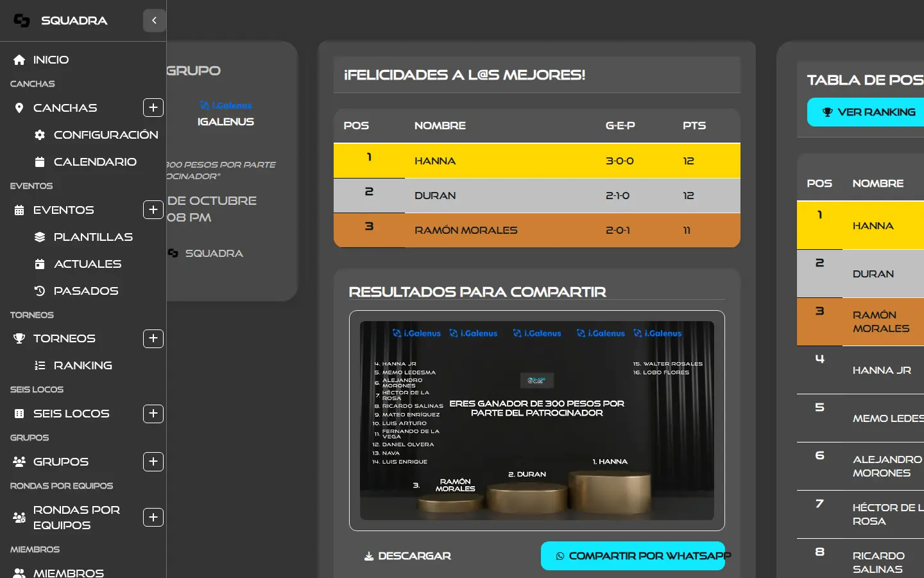Click the Ranking list icon
The width and height of the screenshot is (924, 578).
pyautogui.click(x=40, y=365)
